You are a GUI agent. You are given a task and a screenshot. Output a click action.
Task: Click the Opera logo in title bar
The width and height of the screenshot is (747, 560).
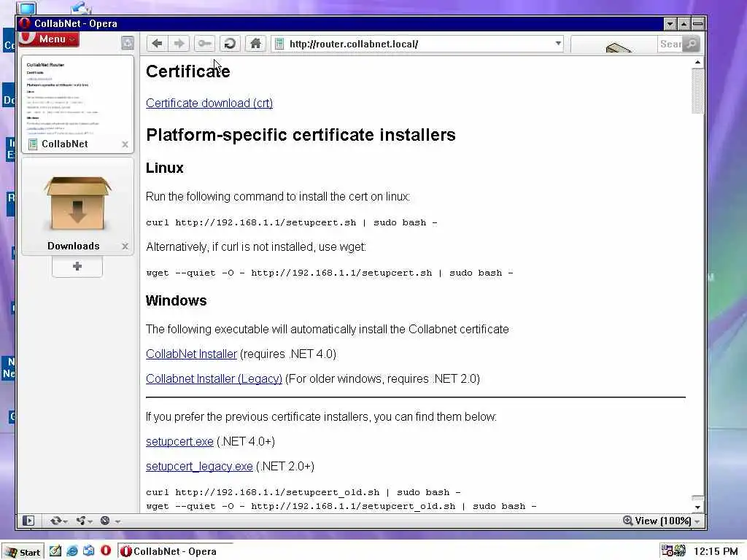point(25,23)
